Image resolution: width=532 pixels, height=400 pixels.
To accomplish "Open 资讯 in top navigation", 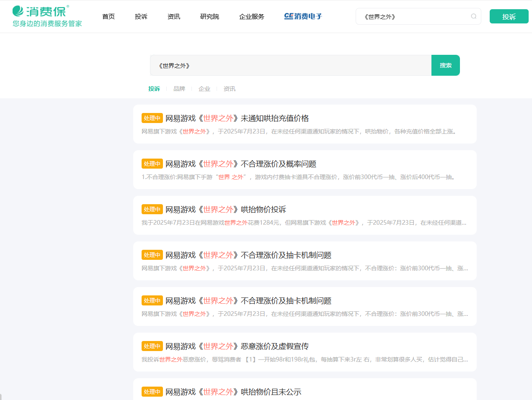I will pyautogui.click(x=174, y=17).
